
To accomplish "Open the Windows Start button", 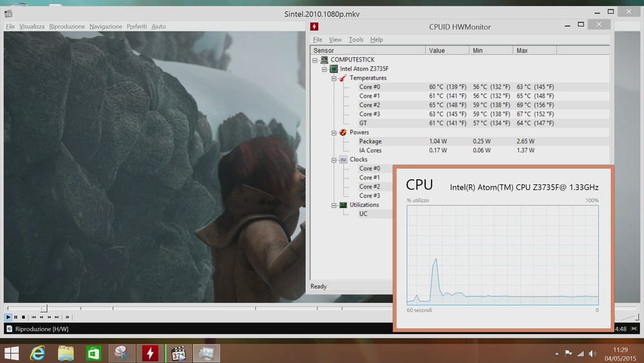I will 12,353.
